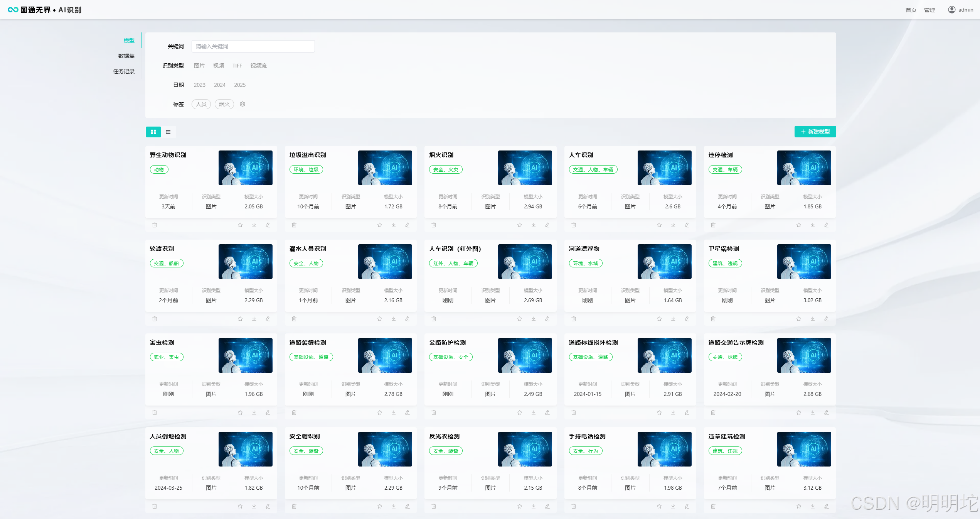
Task: Switch to grid view layout
Action: tap(153, 132)
